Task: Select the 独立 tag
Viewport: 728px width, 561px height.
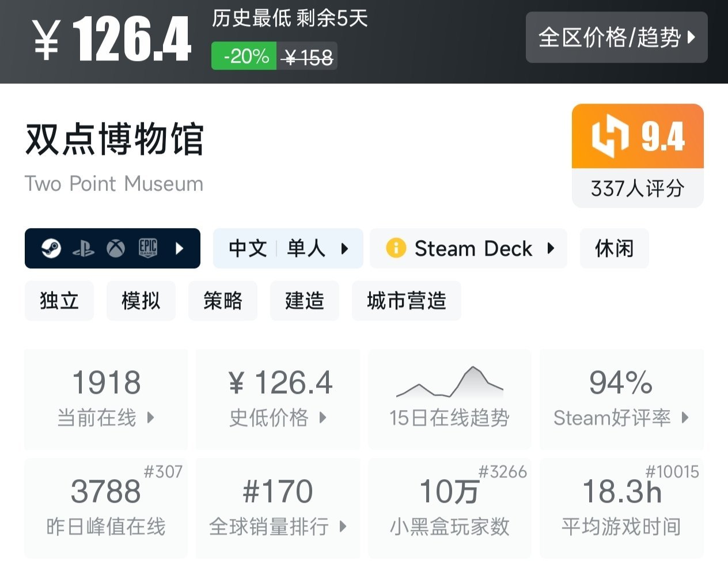Action: coord(59,301)
